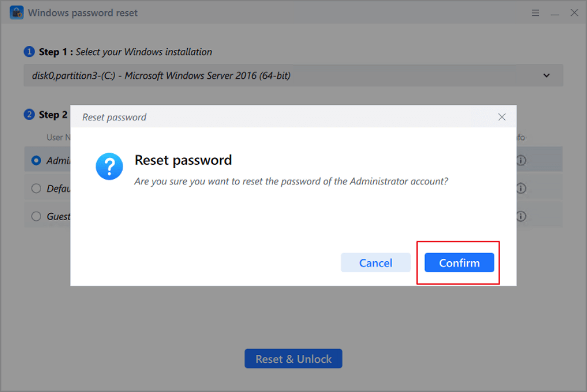Click the Step 2 number badge

pos(29,114)
